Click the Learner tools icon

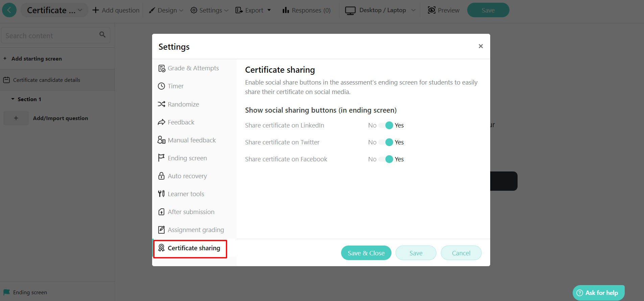pos(162,194)
